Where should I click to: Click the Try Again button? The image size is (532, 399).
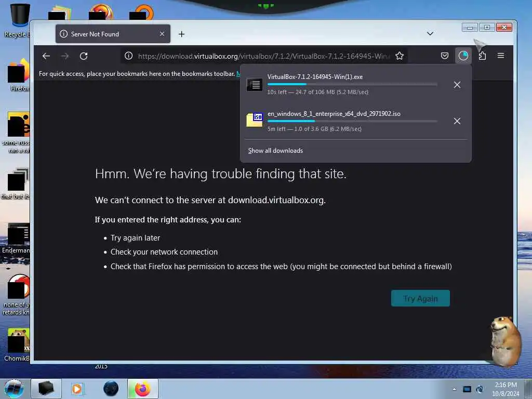pos(420,298)
